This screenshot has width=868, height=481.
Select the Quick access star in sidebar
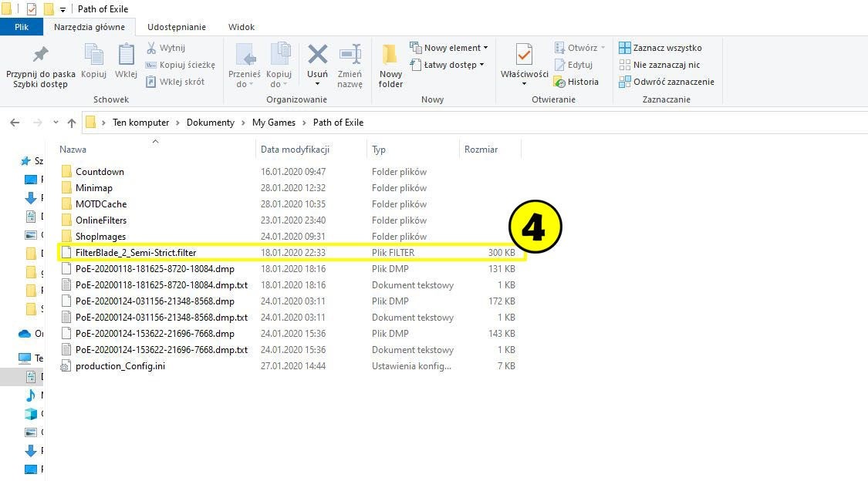[25, 161]
